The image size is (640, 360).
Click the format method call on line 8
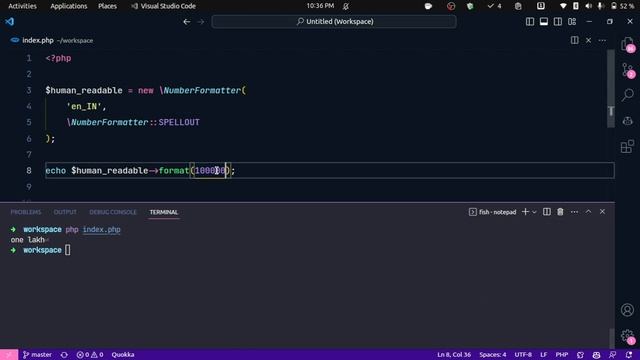pos(174,171)
